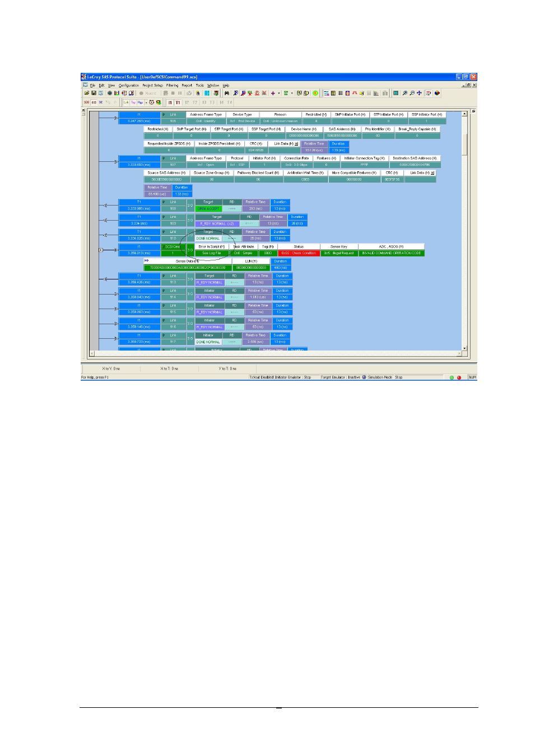Toggle the App application layer button
This screenshot has height=756, width=535.
coord(140,102)
